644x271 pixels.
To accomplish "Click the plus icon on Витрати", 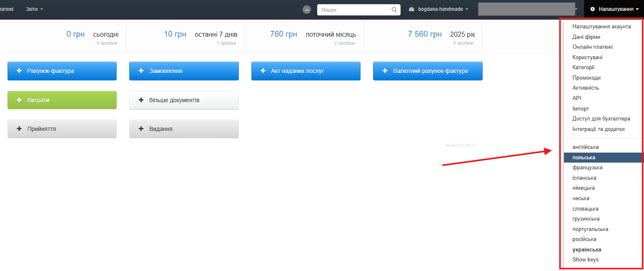I will [19, 100].
